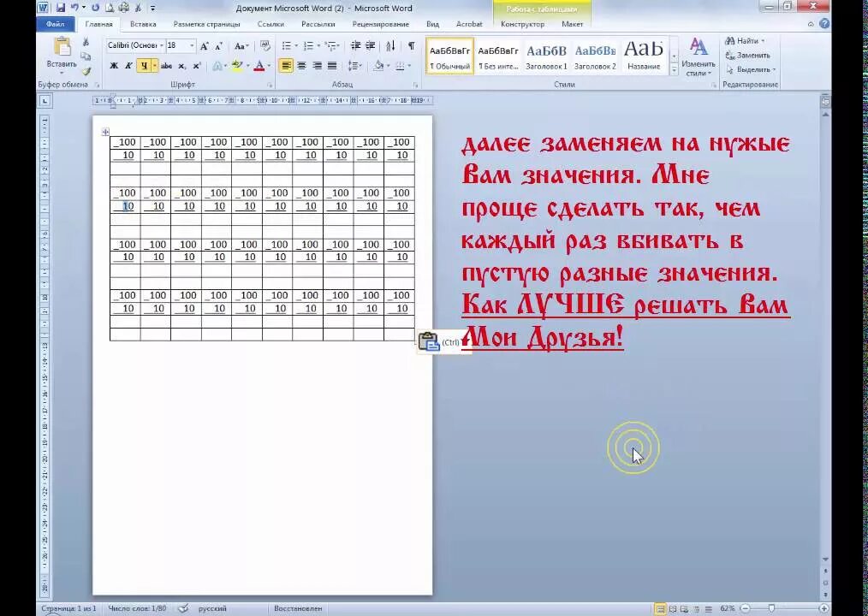Click the zoom in plus button

point(824,609)
